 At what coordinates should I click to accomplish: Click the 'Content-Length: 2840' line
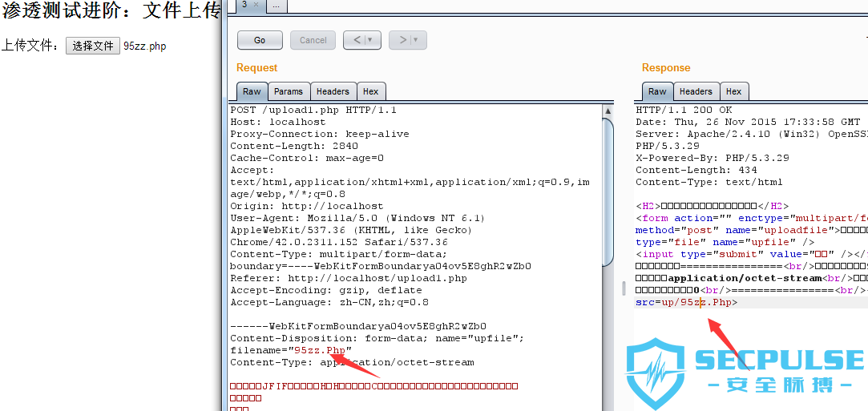(x=294, y=146)
